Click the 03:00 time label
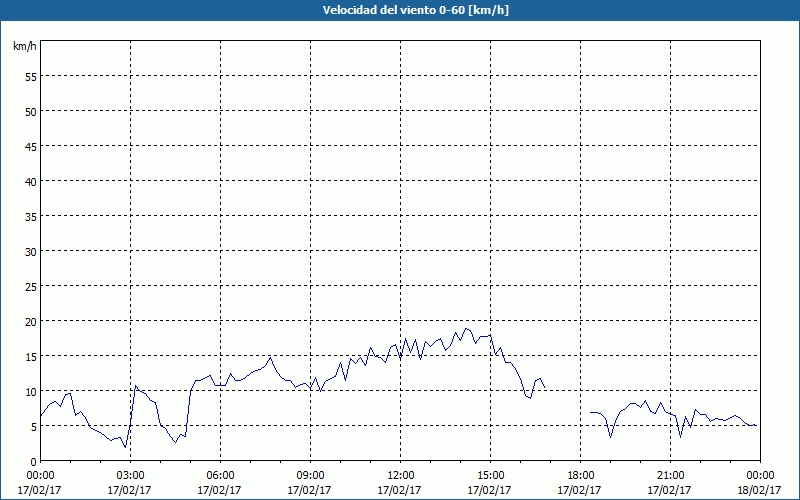The height and width of the screenshot is (500, 800). (x=130, y=476)
